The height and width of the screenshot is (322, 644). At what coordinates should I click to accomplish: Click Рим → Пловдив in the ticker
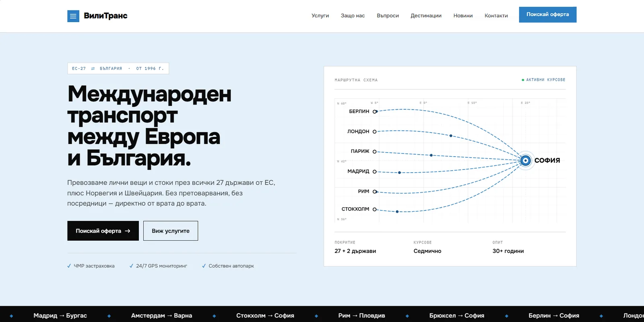[x=361, y=316]
